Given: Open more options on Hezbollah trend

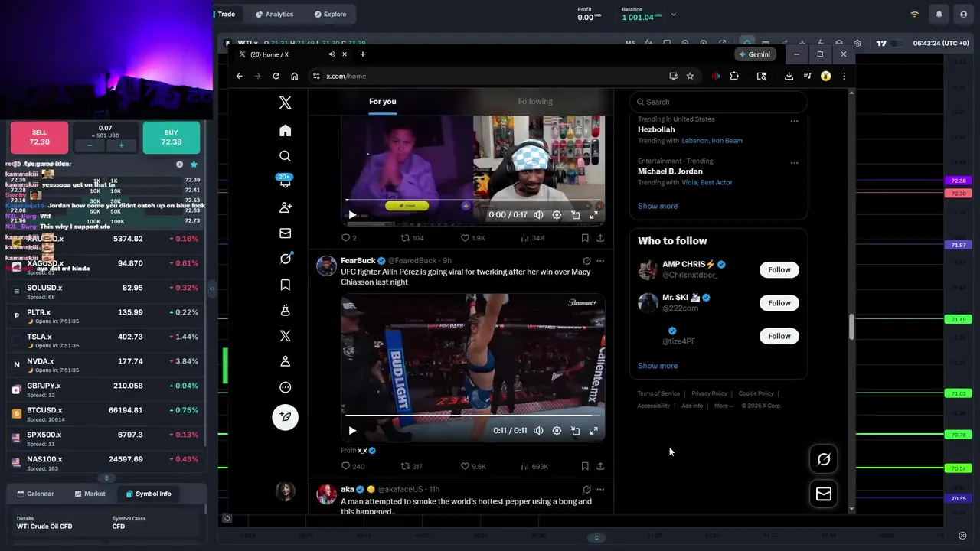Looking at the screenshot, I should [794, 121].
